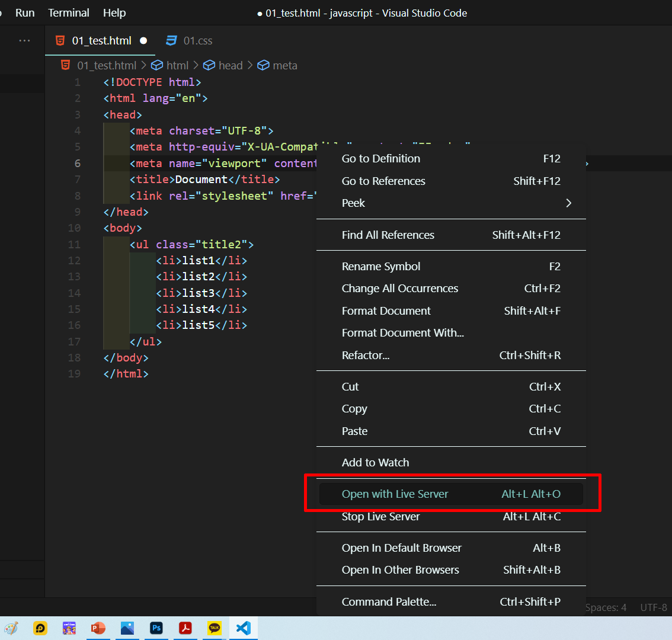The width and height of the screenshot is (672, 640).
Task: Open the Help menu
Action: click(114, 13)
